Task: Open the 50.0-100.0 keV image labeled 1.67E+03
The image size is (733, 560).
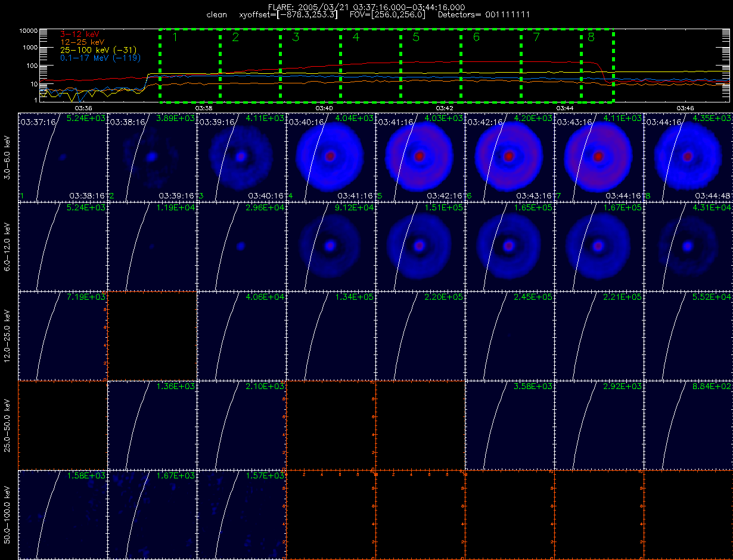Action: coord(152,514)
